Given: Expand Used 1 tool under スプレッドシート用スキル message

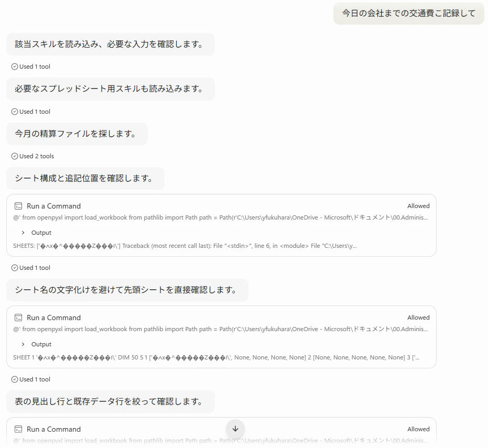Looking at the screenshot, I should pos(31,112).
